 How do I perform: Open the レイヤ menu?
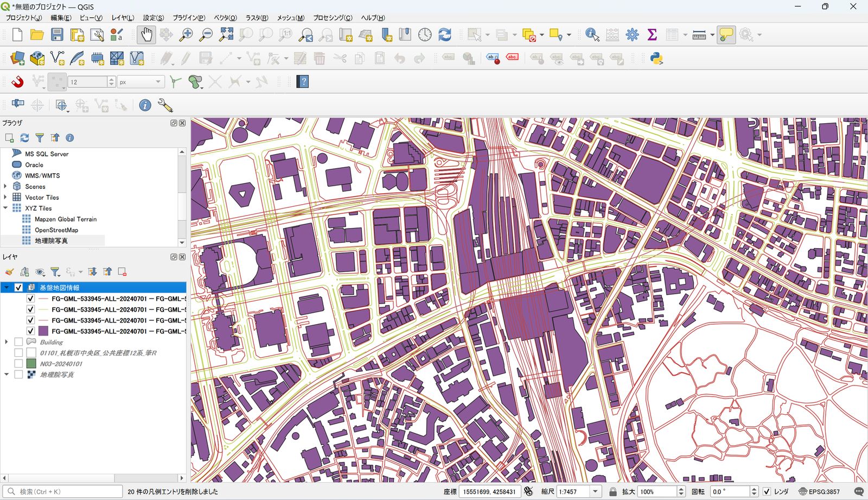coord(123,18)
